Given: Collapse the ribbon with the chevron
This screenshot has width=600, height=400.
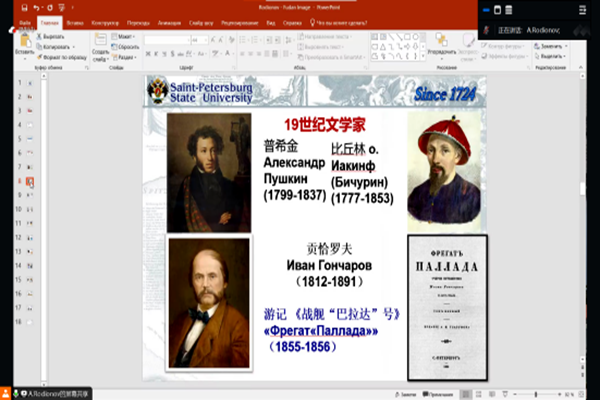Looking at the screenshot, I should pyautogui.click(x=581, y=67).
